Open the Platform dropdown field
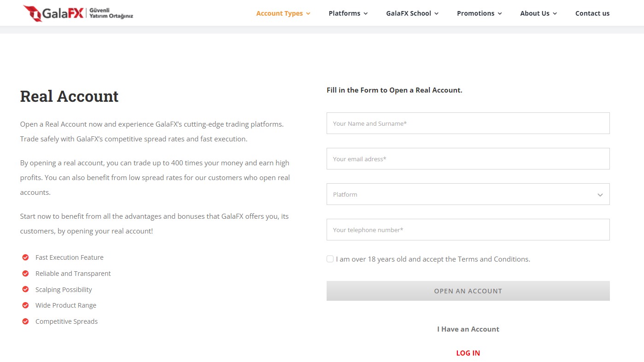Image resolution: width=644 pixels, height=362 pixels. click(x=468, y=194)
